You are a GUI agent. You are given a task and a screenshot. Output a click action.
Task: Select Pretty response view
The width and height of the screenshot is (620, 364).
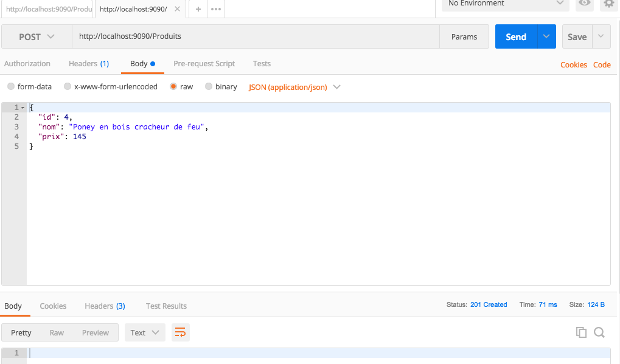[21, 332]
